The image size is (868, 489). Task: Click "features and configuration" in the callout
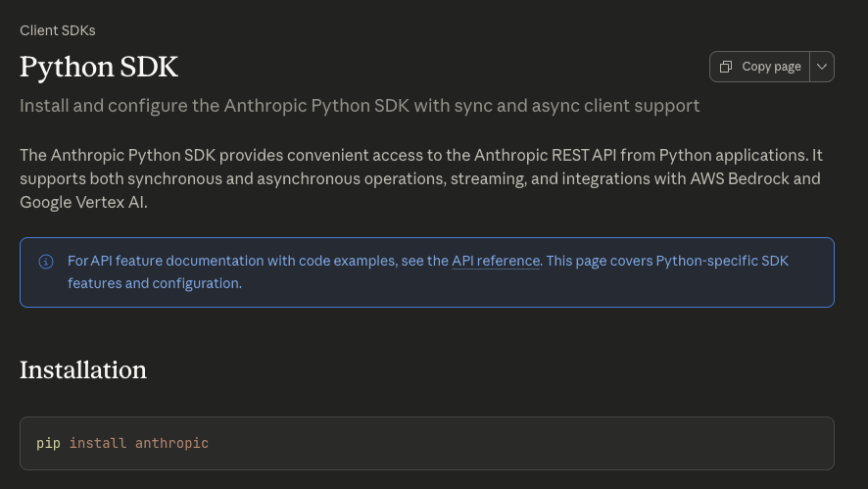(154, 283)
